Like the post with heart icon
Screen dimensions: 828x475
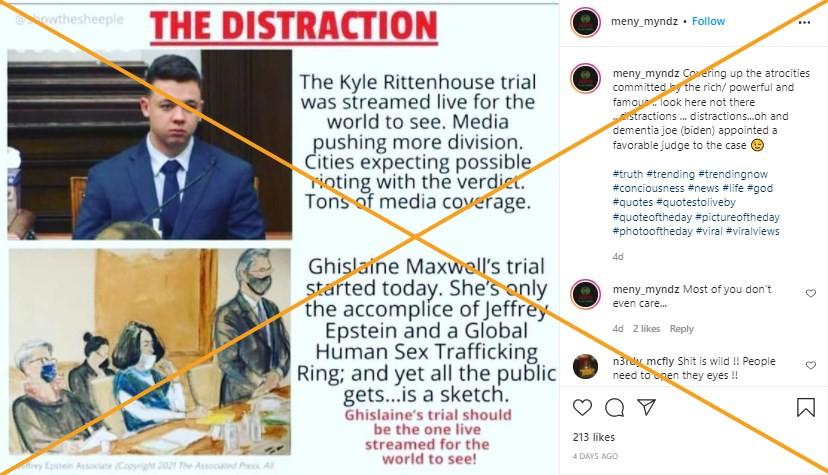(582, 407)
